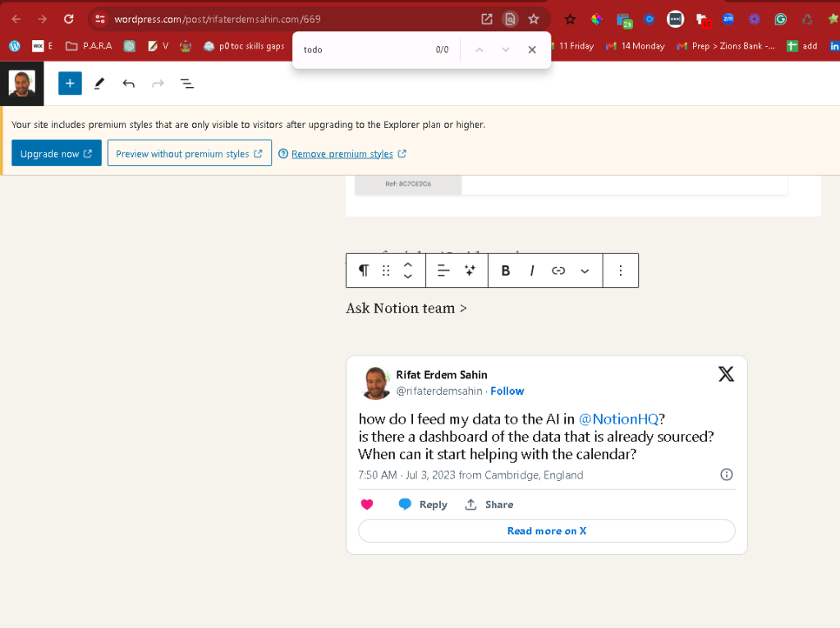This screenshot has width=840, height=628.
Task: Click Read more on X
Action: click(x=546, y=530)
